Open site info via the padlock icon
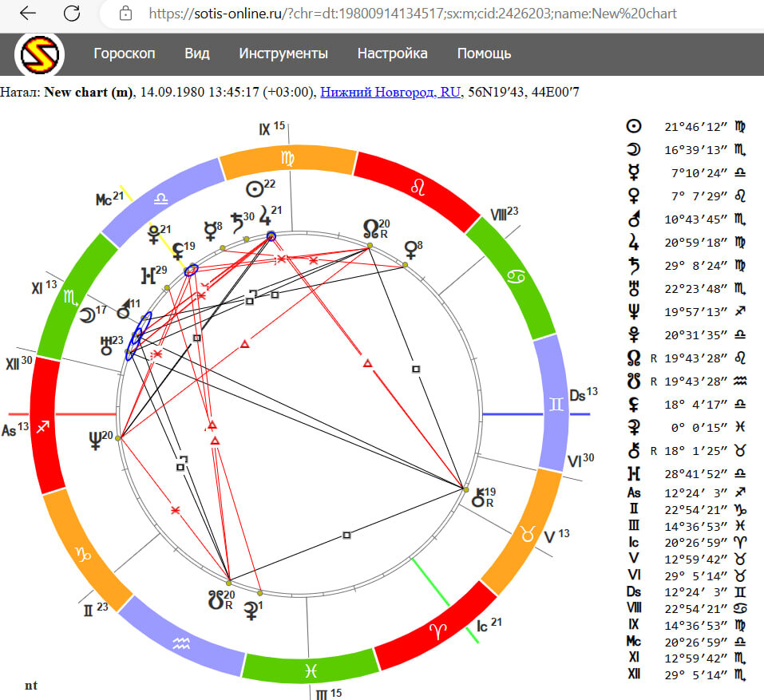 tap(125, 13)
